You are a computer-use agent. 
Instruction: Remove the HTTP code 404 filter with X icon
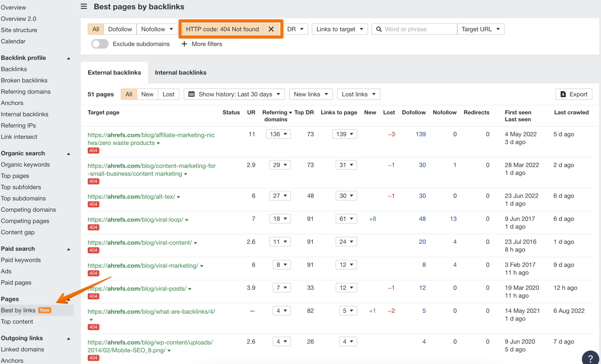pyautogui.click(x=271, y=29)
